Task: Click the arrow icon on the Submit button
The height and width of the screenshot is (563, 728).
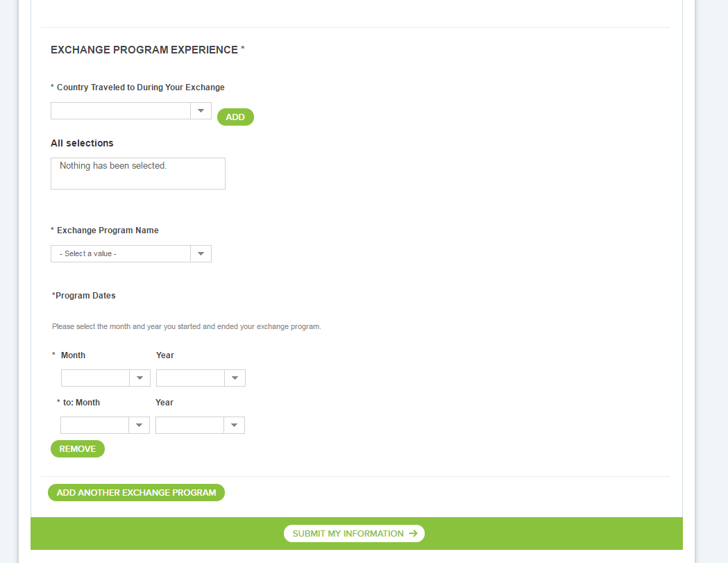Action: (413, 534)
